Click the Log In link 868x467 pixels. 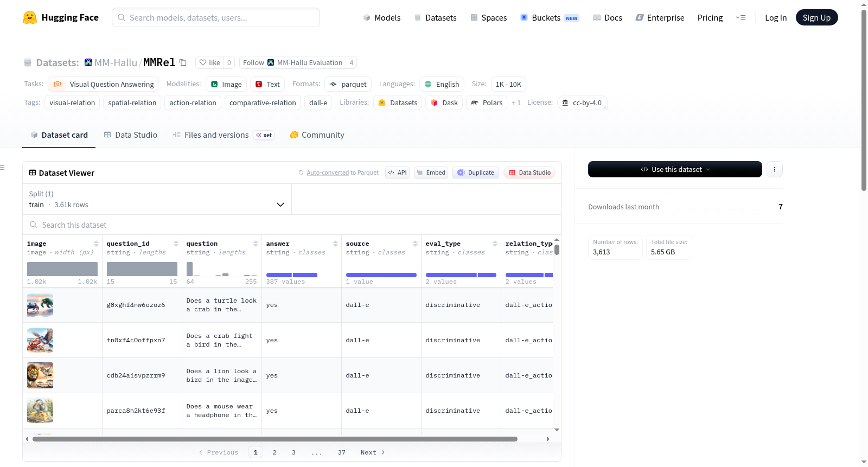776,18
